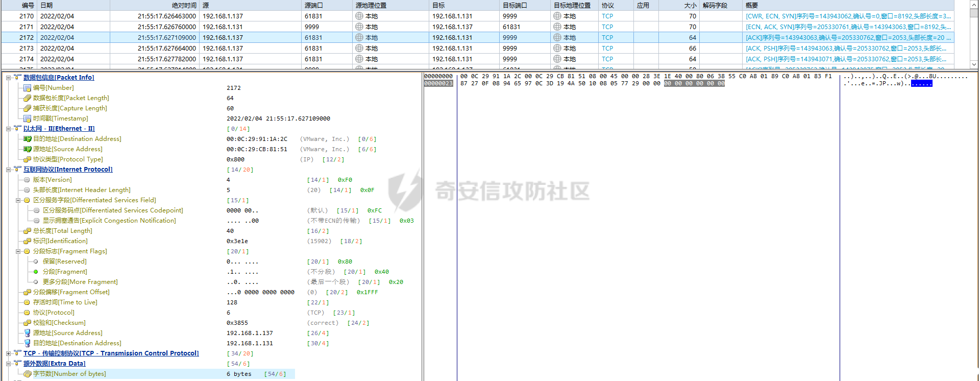Click the icon beside 分段偏移[Fragment Offset]

(28, 292)
